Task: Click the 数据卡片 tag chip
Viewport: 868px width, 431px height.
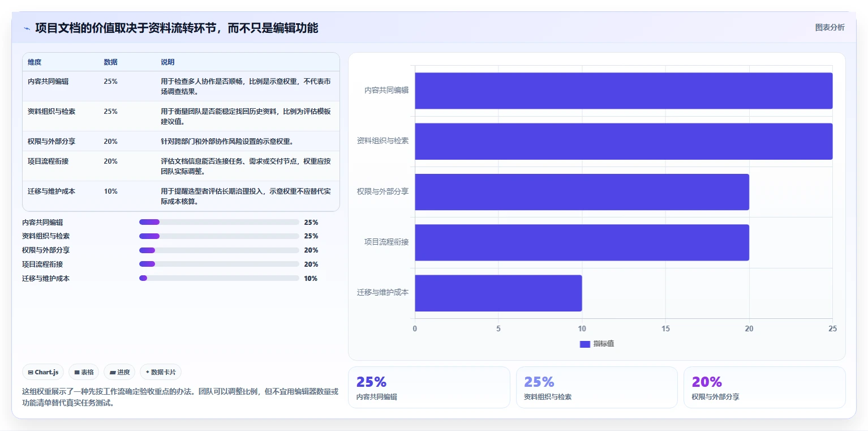Action: tap(161, 372)
